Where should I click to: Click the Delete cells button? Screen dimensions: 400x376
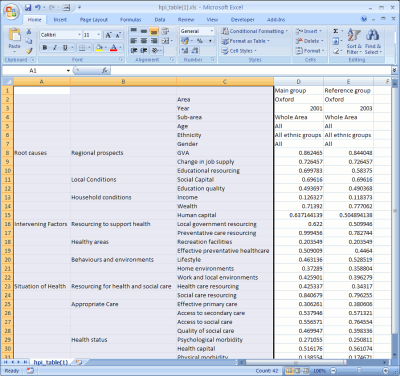309,41
